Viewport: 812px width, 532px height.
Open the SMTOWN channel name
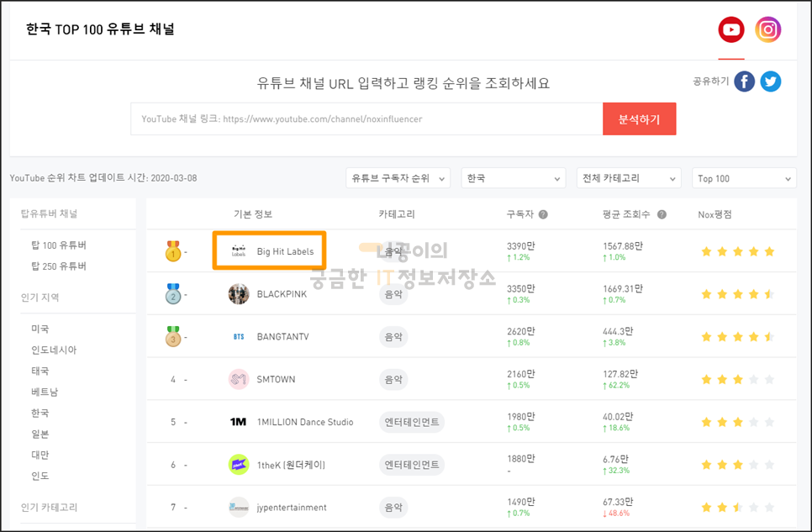tap(276, 379)
